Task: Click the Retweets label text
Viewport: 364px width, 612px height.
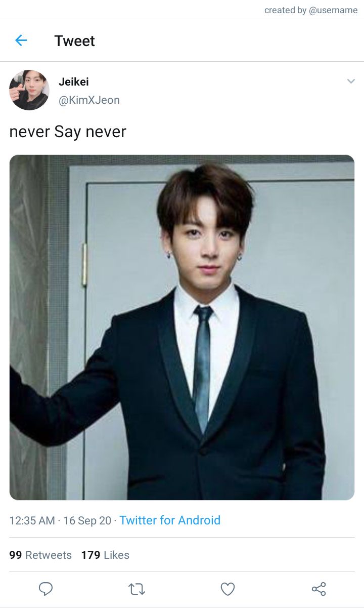Action: coord(49,555)
